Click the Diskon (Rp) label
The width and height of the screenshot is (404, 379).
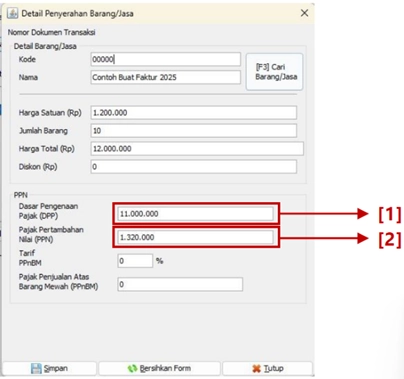pyautogui.click(x=38, y=167)
